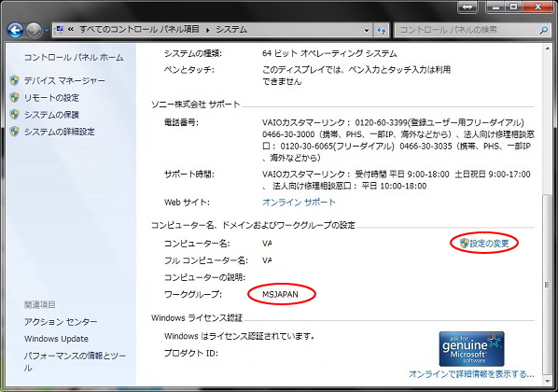Minimize the System window

pyautogui.click(x=496, y=7)
